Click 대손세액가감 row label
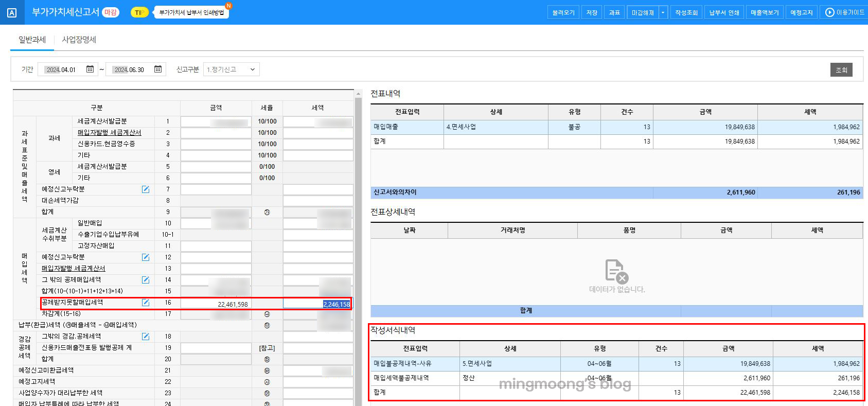The width and height of the screenshot is (868, 406). point(60,201)
